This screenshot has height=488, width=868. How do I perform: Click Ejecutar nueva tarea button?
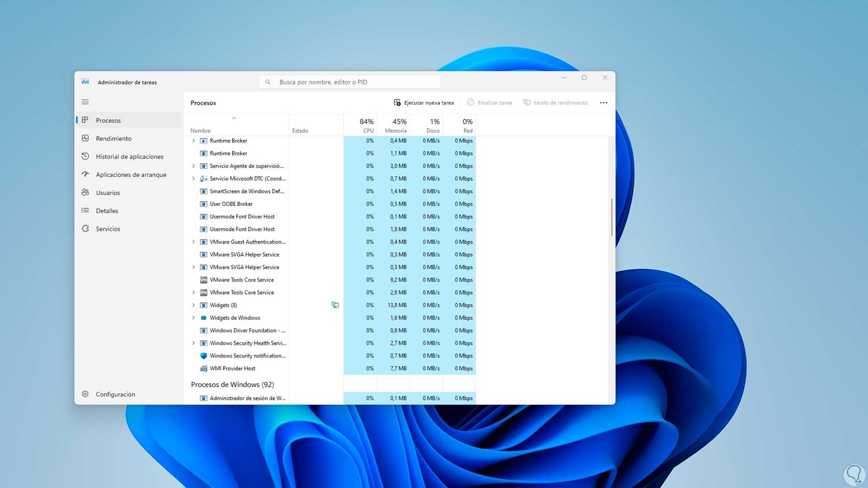424,102
